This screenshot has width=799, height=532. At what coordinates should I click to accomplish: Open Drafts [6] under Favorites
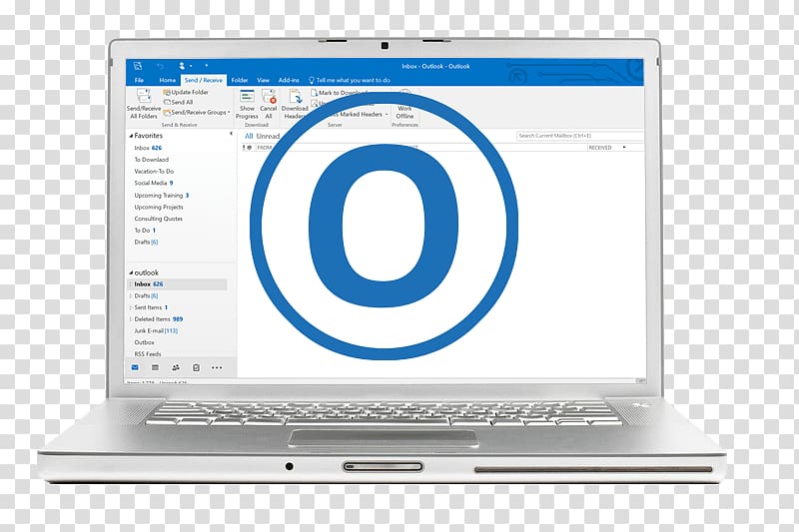pyautogui.click(x=146, y=243)
